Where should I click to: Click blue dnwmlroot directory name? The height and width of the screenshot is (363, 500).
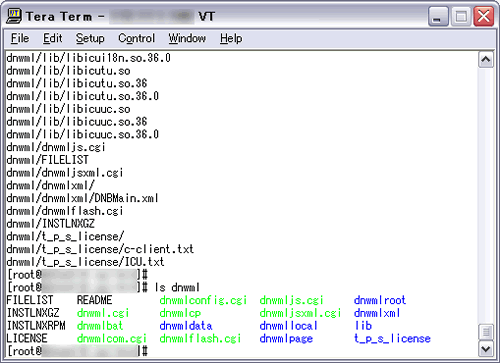(x=380, y=300)
